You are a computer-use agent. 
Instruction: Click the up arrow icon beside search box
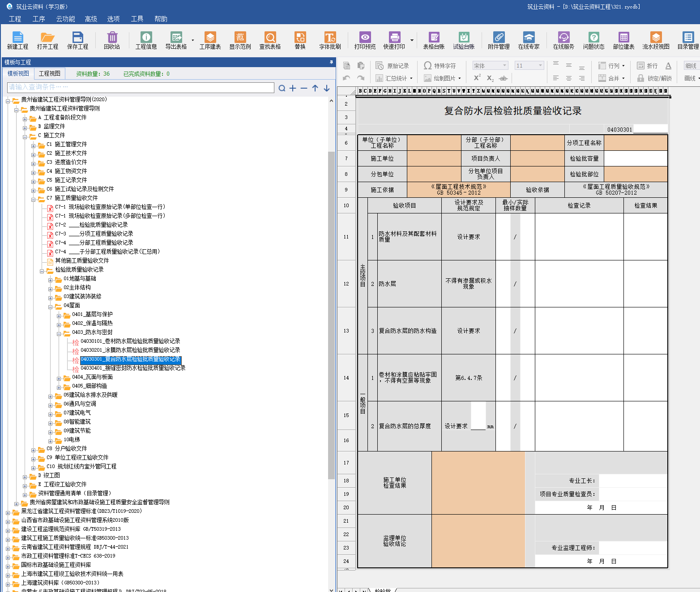pos(315,88)
